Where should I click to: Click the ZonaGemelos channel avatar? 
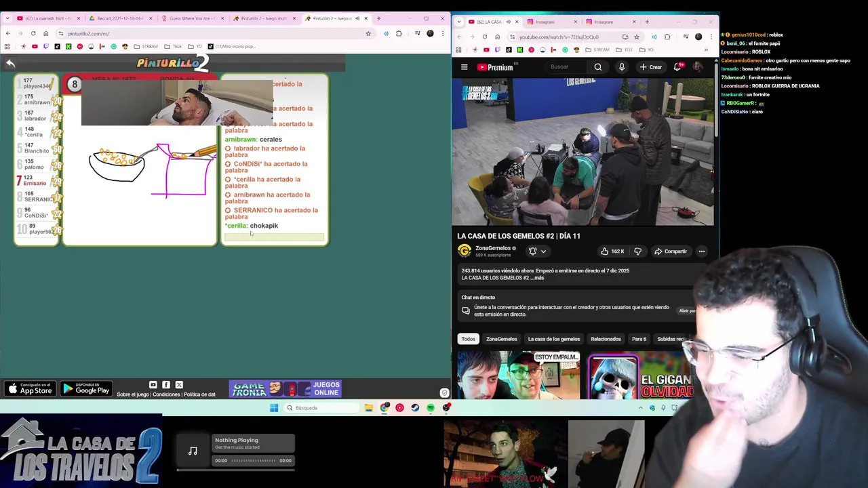[465, 251]
